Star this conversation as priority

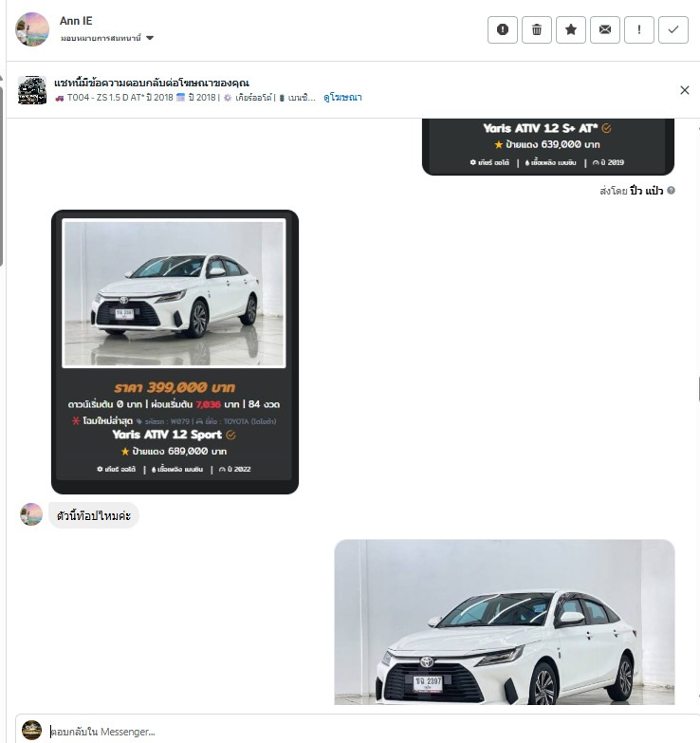571,29
